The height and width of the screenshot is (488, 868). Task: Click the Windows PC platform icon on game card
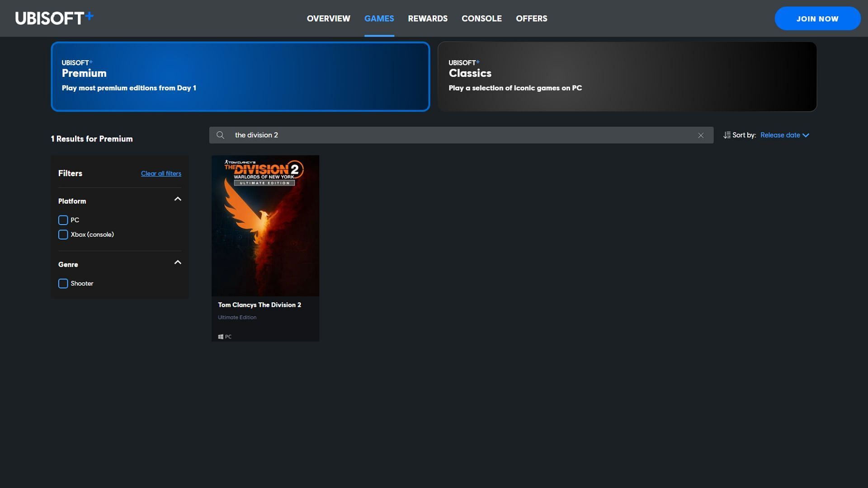click(221, 337)
